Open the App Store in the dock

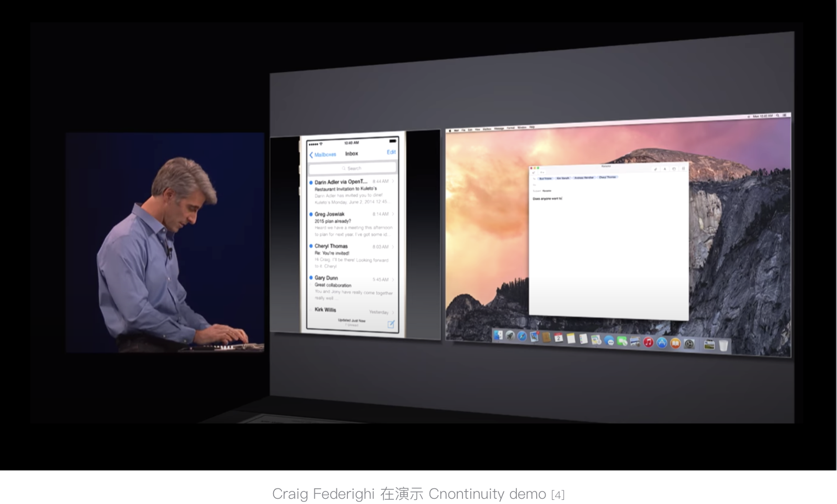(662, 342)
